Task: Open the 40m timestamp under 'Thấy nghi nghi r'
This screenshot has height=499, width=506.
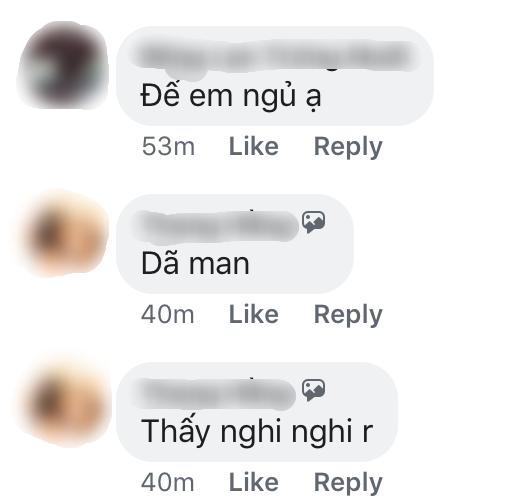Action: [x=168, y=482]
